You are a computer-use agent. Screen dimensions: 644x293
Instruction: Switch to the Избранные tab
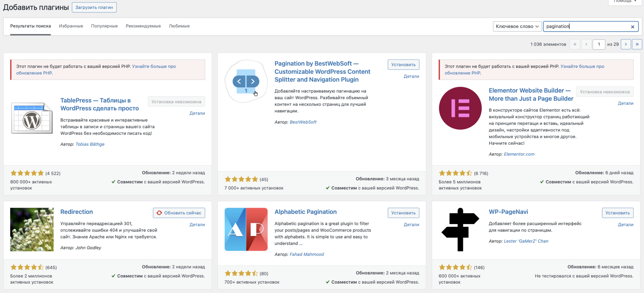pos(71,26)
